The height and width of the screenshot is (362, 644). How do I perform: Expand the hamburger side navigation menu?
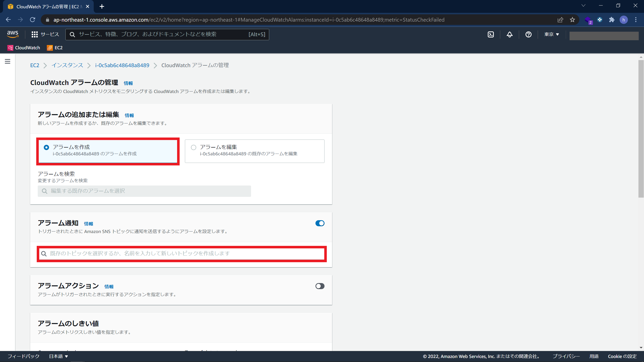click(x=8, y=61)
